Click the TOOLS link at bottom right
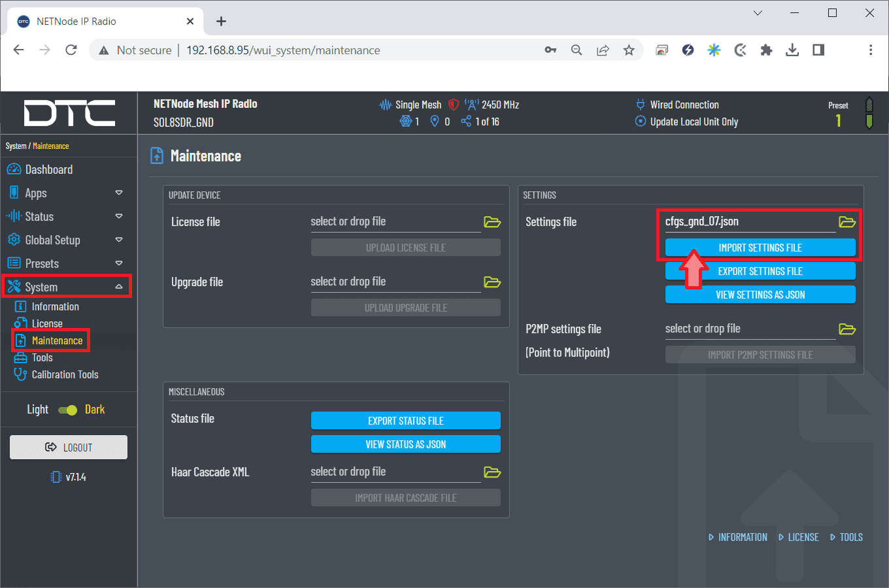Screen dimensions: 889x588 [x=850, y=537]
